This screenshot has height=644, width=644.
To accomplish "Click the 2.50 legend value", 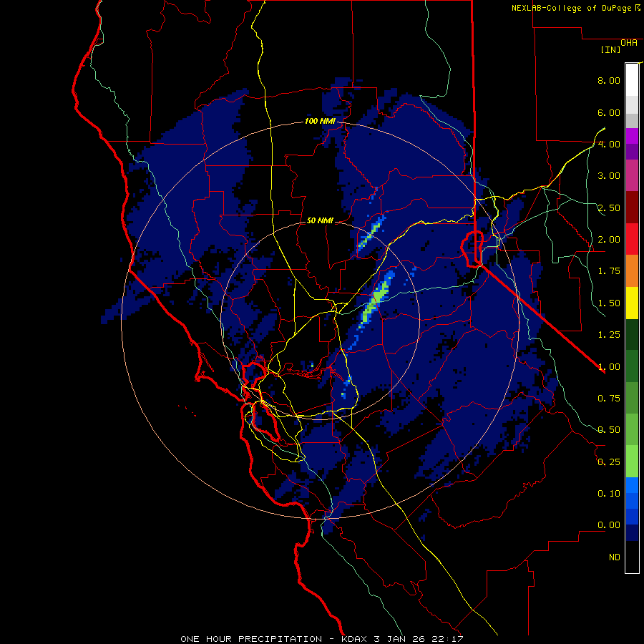I will click(609, 208).
